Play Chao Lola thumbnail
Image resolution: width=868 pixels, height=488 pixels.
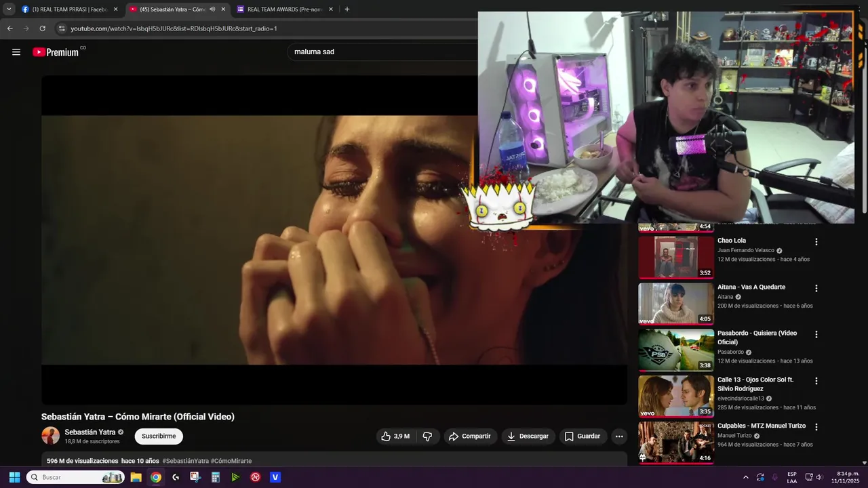point(676,257)
